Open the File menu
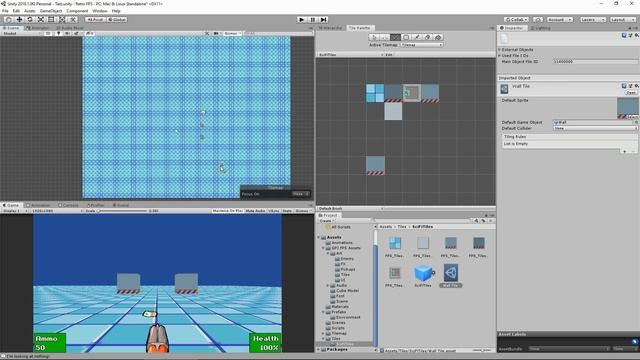The height and width of the screenshot is (360, 640). point(5,11)
